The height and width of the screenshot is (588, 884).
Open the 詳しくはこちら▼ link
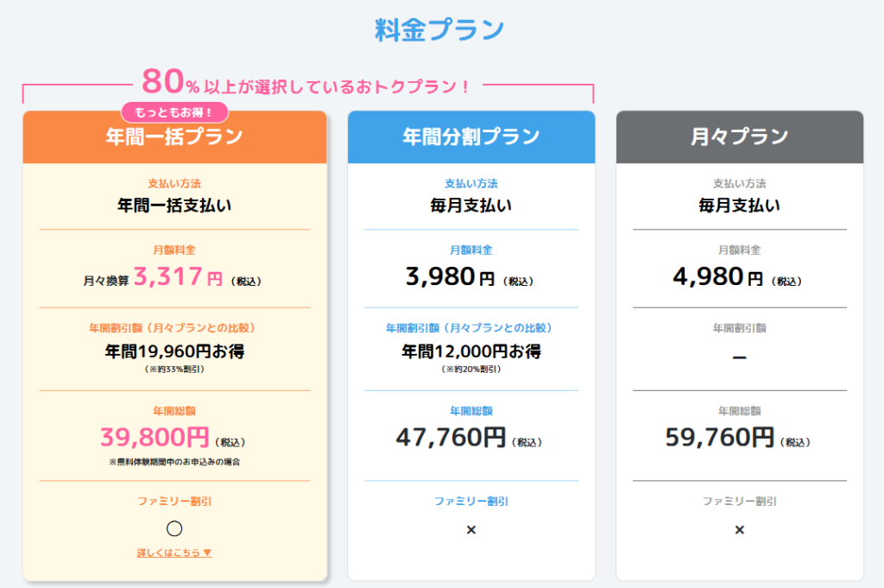pyautogui.click(x=174, y=553)
